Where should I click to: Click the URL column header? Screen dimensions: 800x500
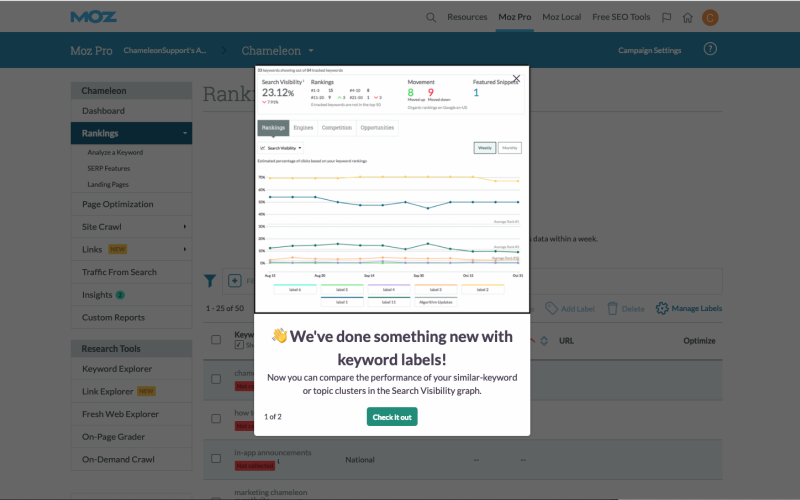coord(566,341)
